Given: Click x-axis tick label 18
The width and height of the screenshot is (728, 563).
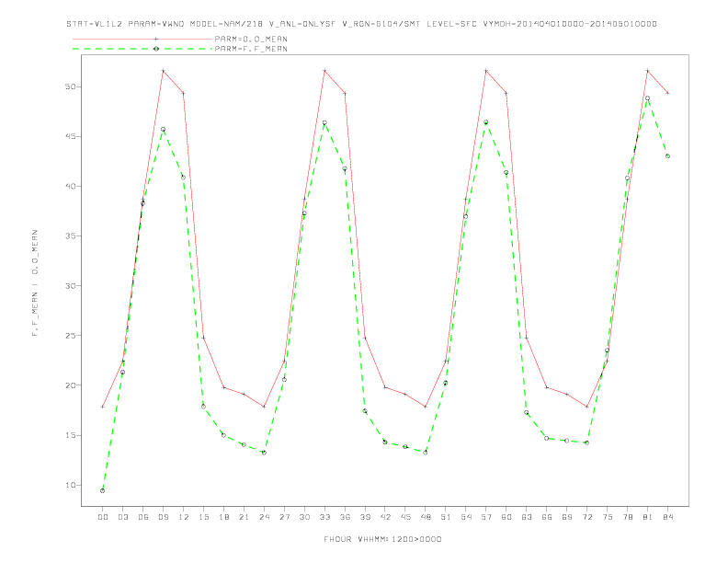Looking at the screenshot, I should (223, 517).
